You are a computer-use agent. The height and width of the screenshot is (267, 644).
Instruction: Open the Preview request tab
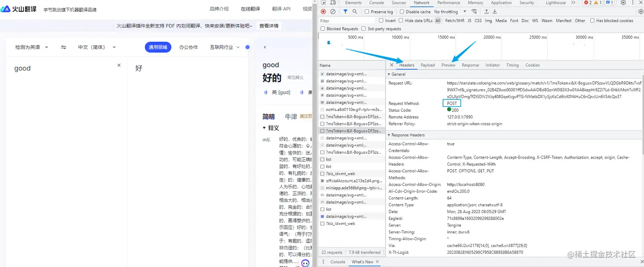pos(448,65)
